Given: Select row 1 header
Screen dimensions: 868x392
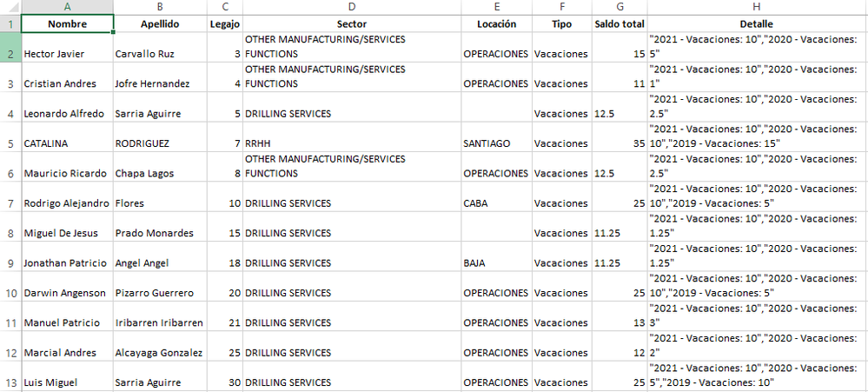Looking at the screenshot, I should point(10,23).
